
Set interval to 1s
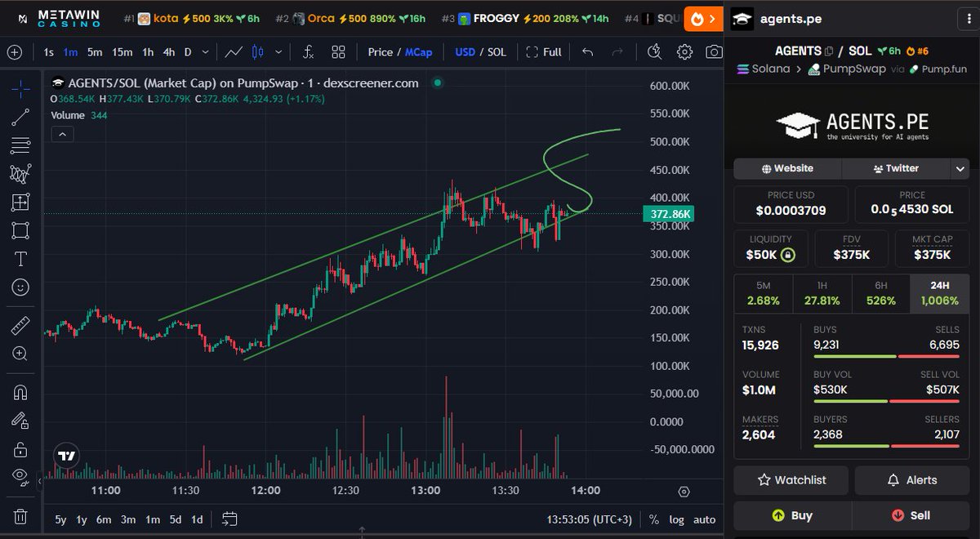49,52
